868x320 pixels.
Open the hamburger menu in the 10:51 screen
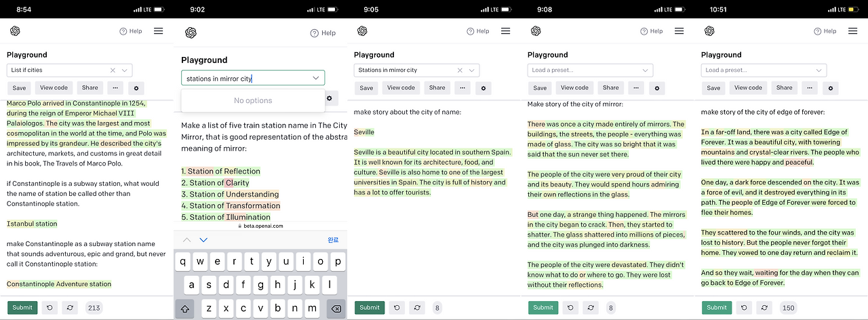tap(852, 31)
